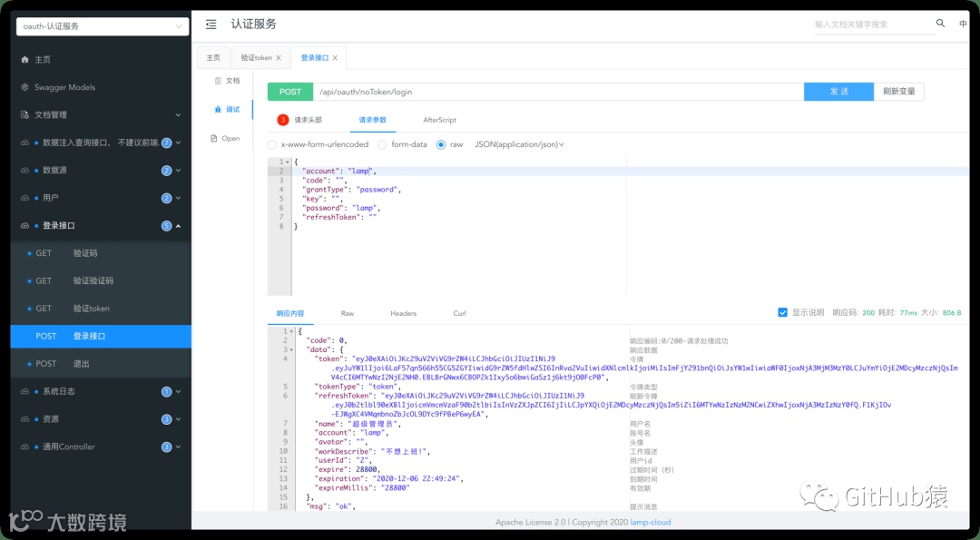Image resolution: width=980 pixels, height=540 pixels.
Task: Select the POST 登录接口 endpoint
Action: pos(101,336)
